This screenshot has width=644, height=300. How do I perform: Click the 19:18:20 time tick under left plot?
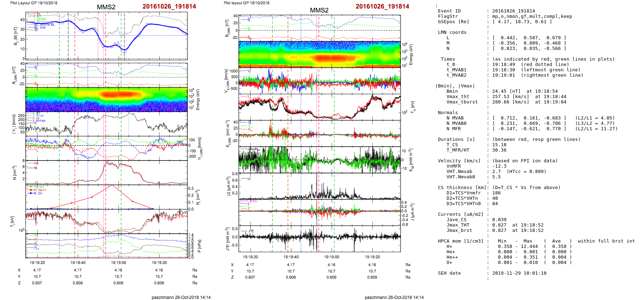click(37, 263)
